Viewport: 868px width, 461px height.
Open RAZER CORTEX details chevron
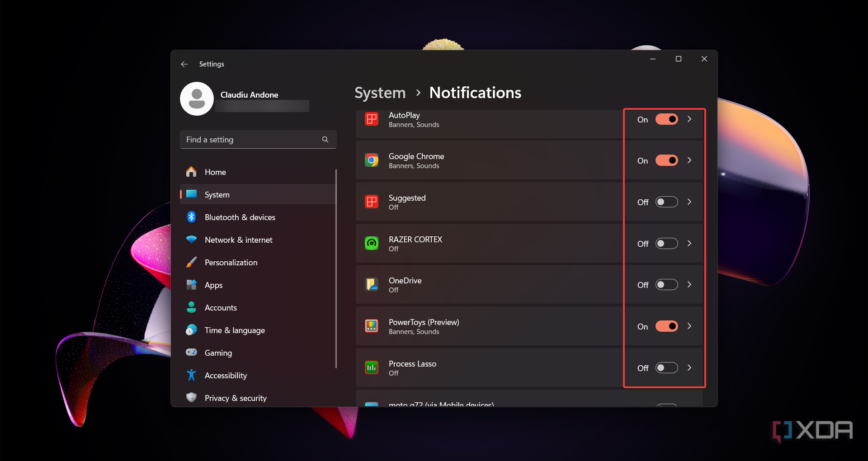(x=689, y=244)
